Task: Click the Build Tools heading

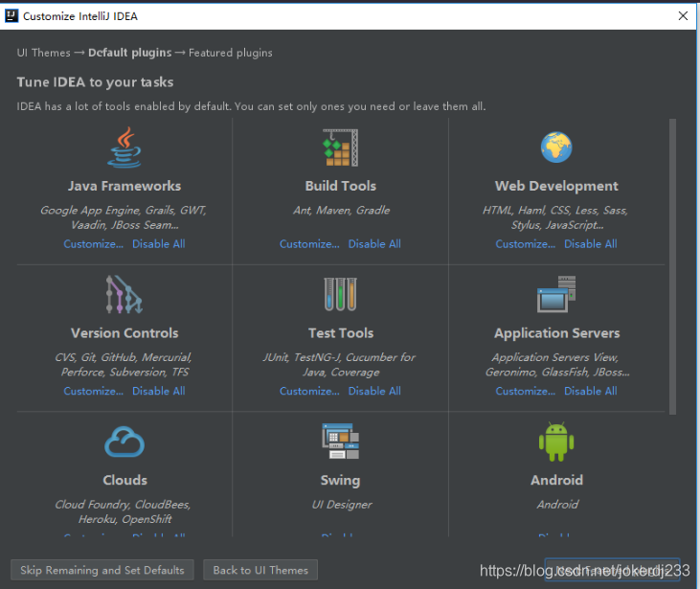Action: (x=341, y=186)
